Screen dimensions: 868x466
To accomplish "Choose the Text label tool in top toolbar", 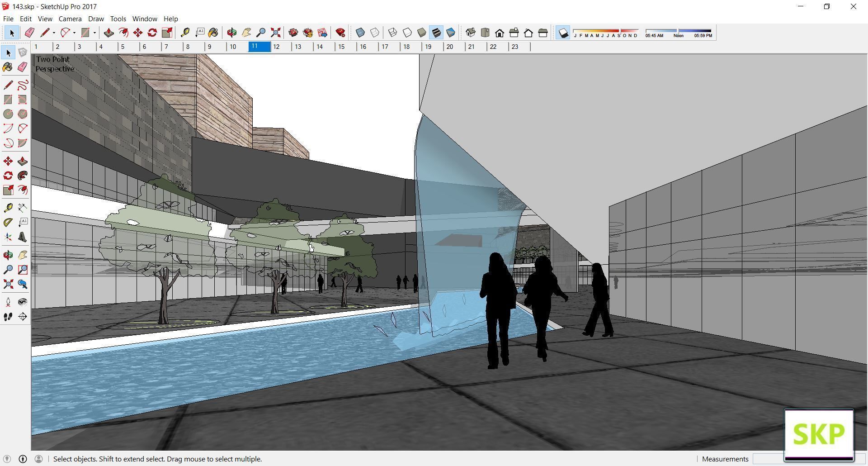I will click(x=199, y=33).
